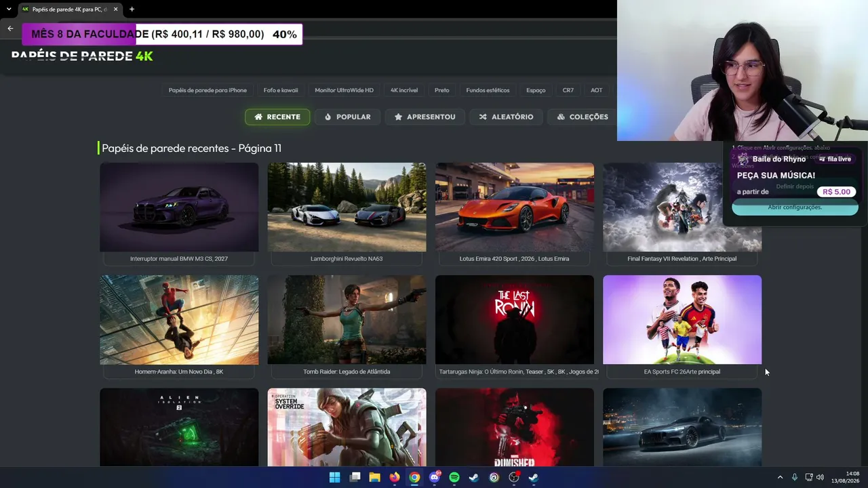Screen dimensions: 868x488
Task: Launch Firefox from the taskbar
Action: pyautogui.click(x=395, y=477)
